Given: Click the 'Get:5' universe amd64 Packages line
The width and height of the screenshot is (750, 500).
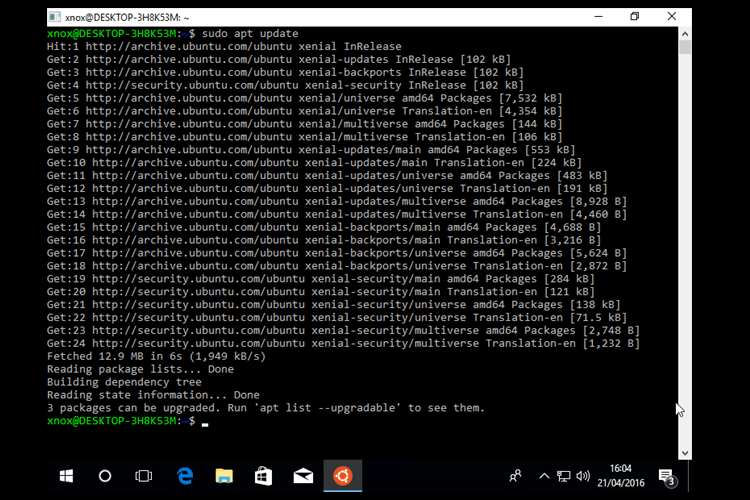Looking at the screenshot, I should click(x=304, y=98).
